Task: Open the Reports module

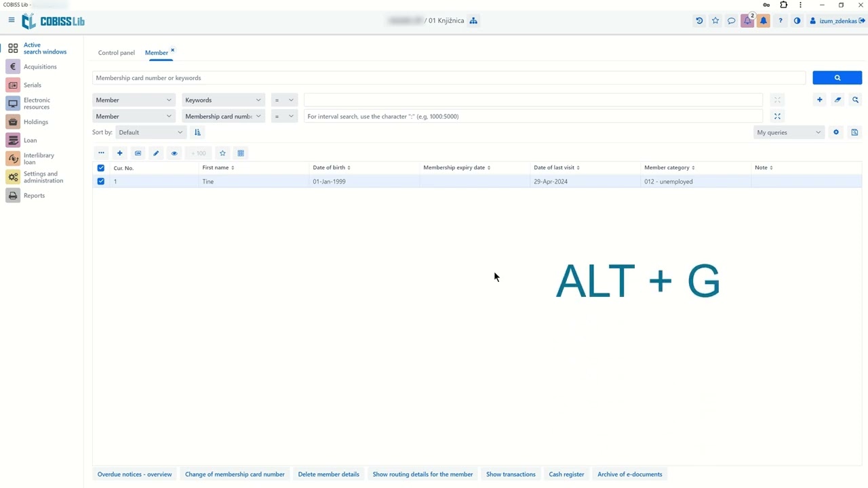Action: tap(35, 196)
